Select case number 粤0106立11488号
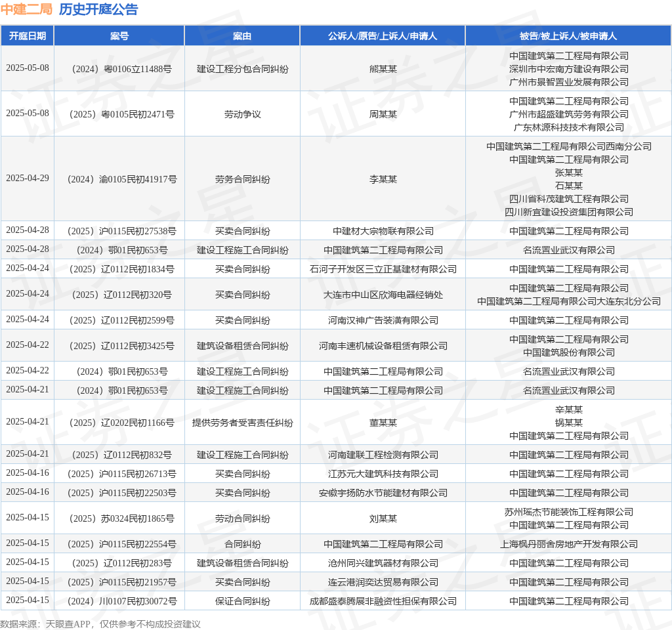Viewport: 672px width, 630px height. pos(121,69)
